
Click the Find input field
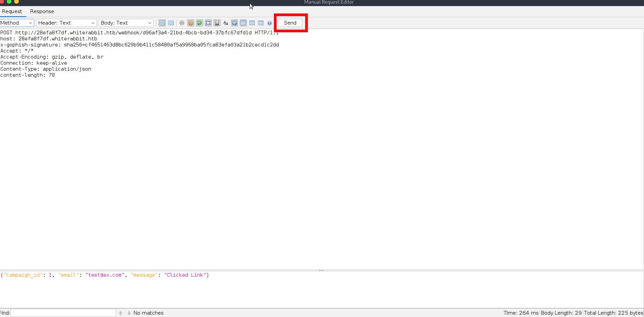[63, 313]
